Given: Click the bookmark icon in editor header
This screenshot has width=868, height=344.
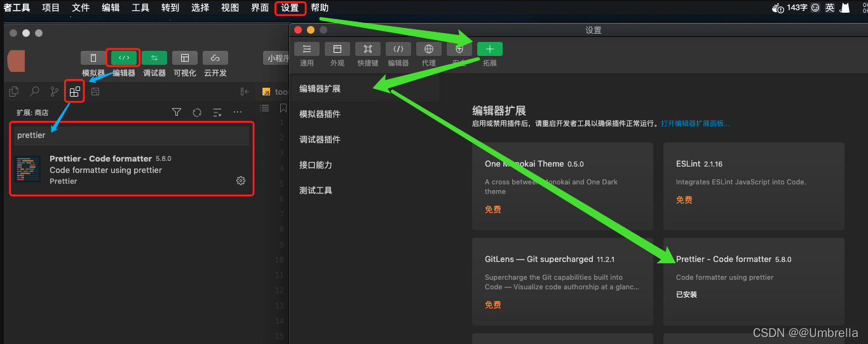Looking at the screenshot, I should pos(283,108).
